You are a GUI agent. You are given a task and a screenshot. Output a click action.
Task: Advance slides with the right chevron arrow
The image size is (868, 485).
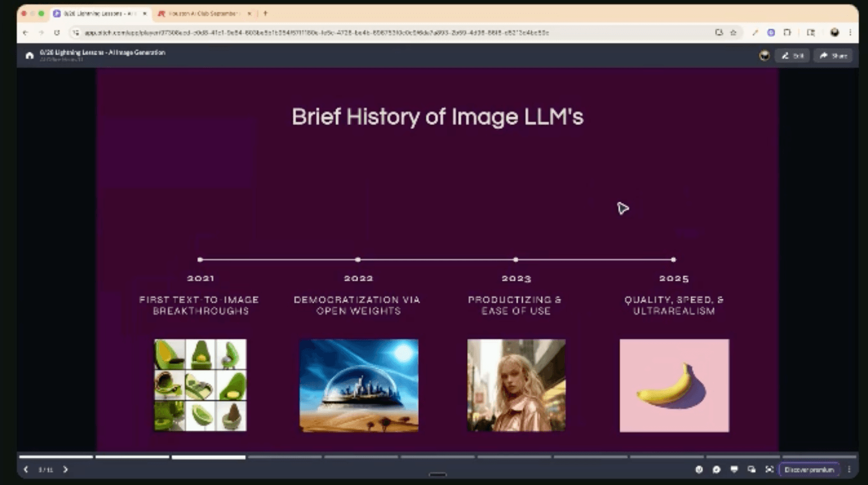[65, 469]
